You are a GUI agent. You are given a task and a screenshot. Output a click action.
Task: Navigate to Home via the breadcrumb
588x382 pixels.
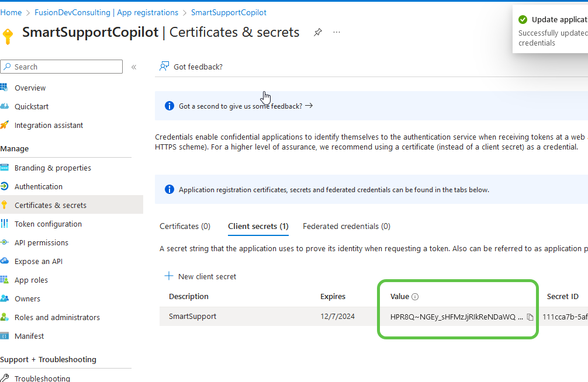(11, 12)
